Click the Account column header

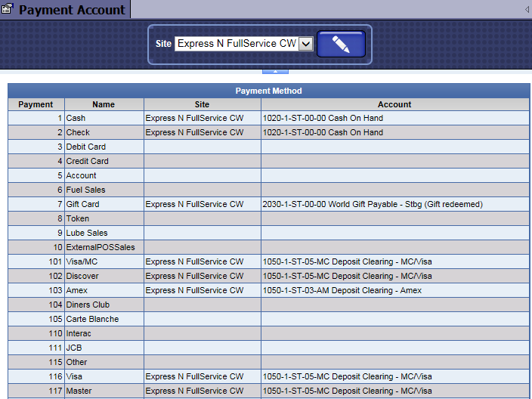tap(394, 104)
